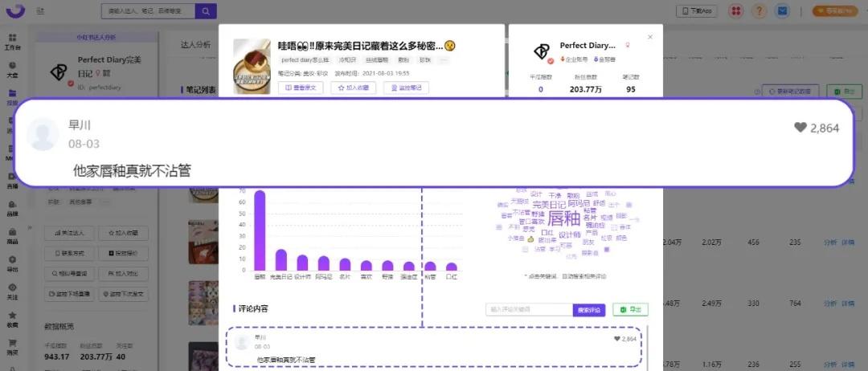The width and height of the screenshot is (868, 371).
Task: Open 导出 in the left sidebar
Action: [x=12, y=263]
